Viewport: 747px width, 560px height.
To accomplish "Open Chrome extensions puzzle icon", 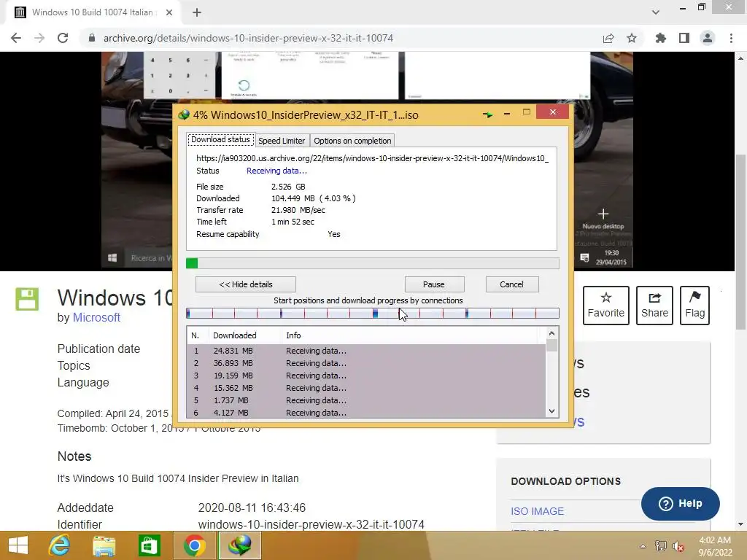I will click(660, 38).
